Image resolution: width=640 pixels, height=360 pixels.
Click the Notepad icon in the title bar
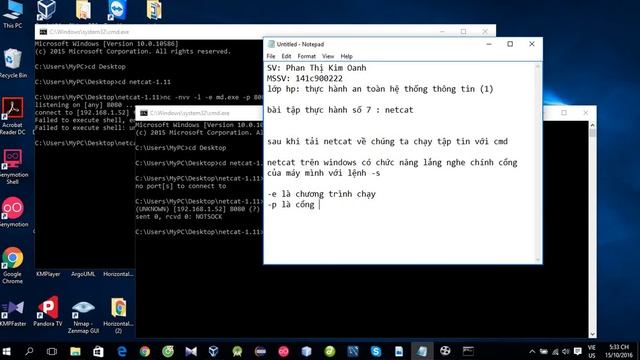(x=271, y=44)
